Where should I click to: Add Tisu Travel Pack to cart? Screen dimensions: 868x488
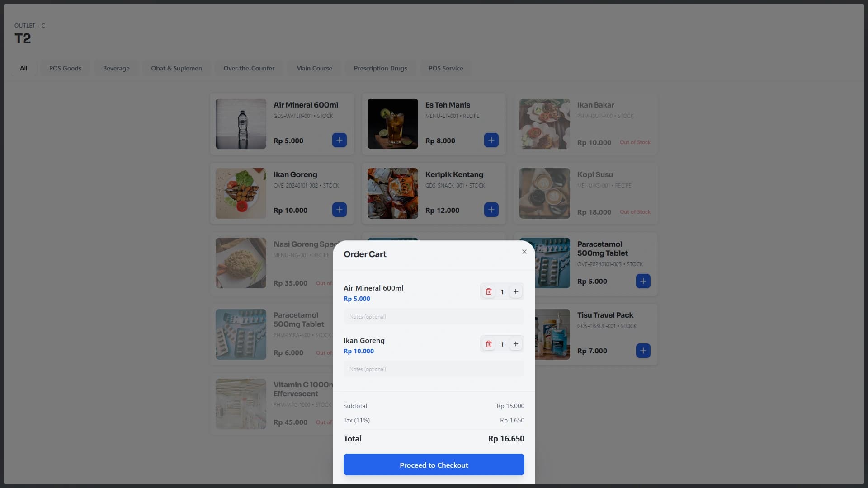click(643, 351)
